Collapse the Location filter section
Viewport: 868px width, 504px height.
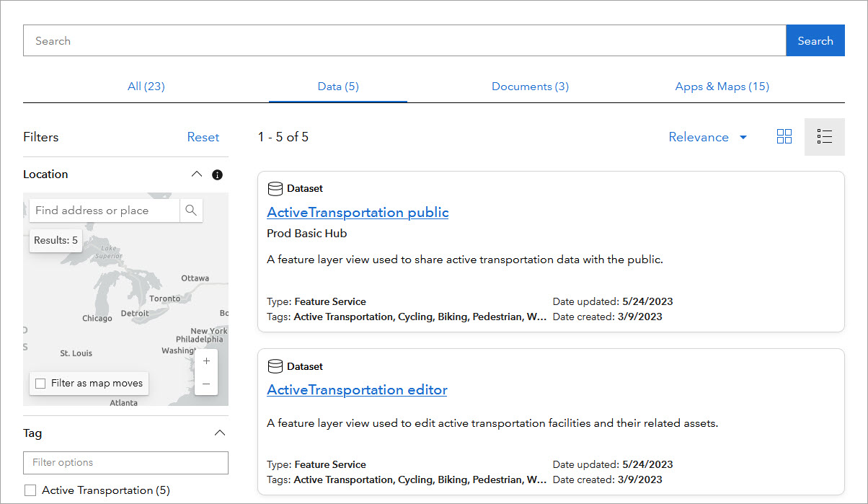coord(197,174)
